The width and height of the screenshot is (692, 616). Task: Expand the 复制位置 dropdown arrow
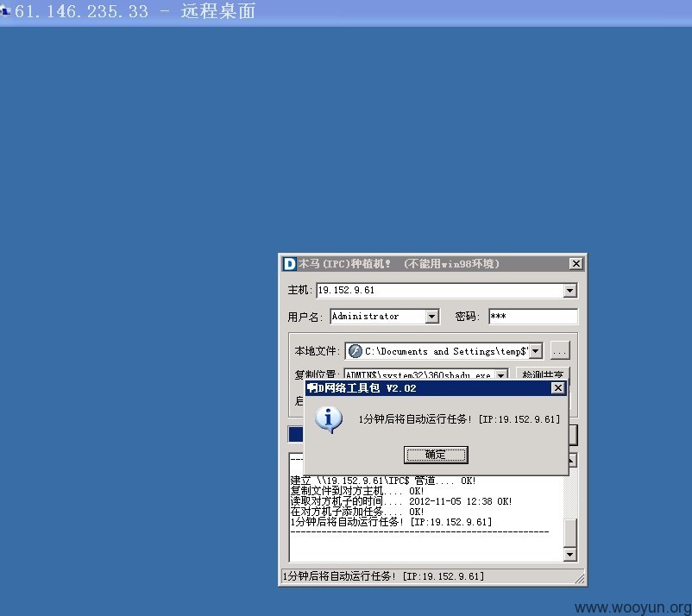click(501, 375)
